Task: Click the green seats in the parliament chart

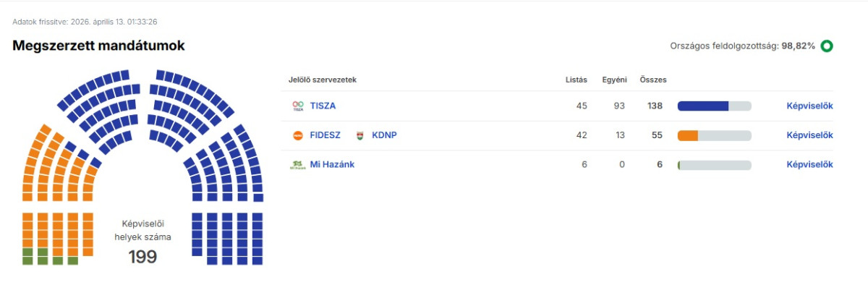Action: [x=43, y=256]
